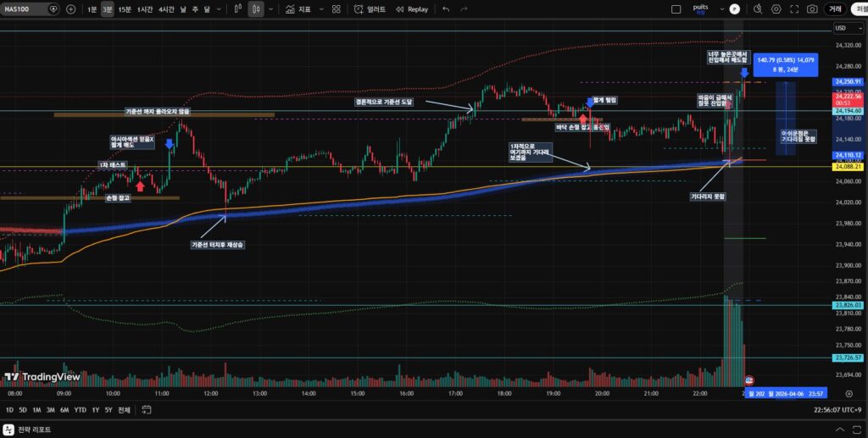Open the 지표 indicators menu
Viewport: 868px width, 438px height.
[x=298, y=9]
